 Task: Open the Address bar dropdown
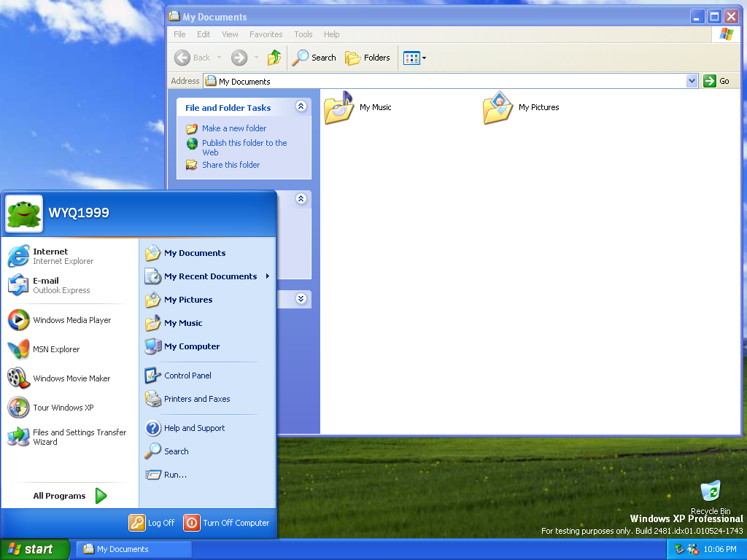point(692,81)
